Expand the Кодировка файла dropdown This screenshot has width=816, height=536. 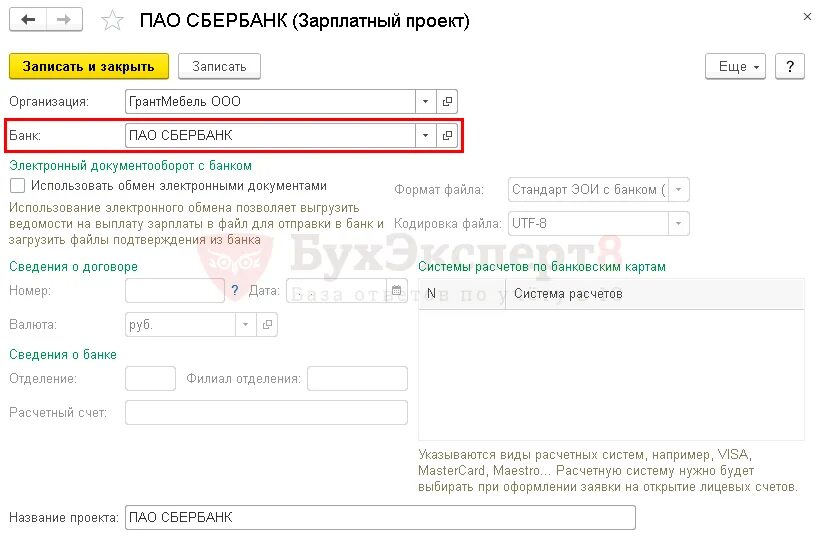coord(679,223)
